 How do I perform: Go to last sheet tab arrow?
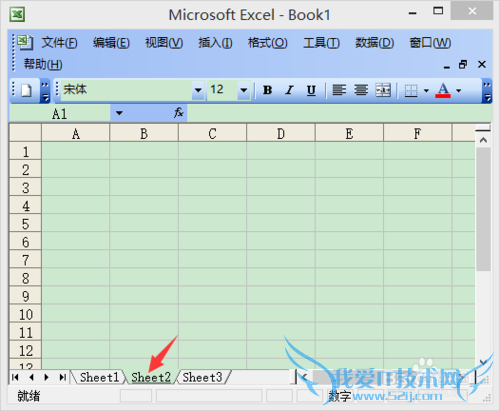point(62,377)
